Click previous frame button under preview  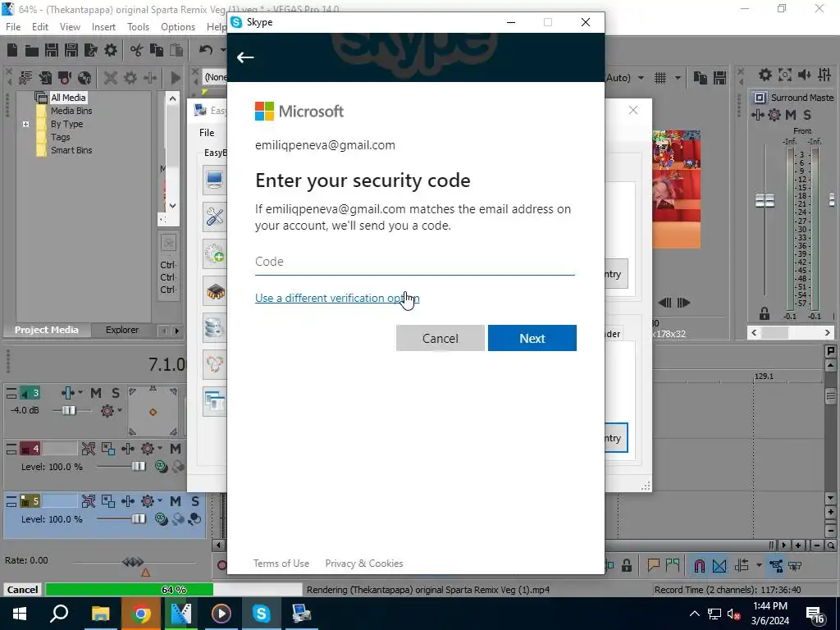[x=664, y=303]
